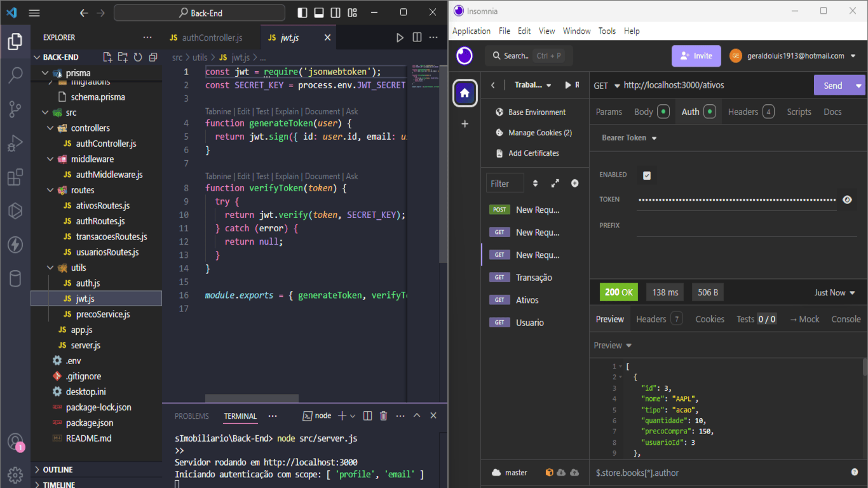Switch to the Headers request tab
868x488 pixels.
(x=743, y=112)
